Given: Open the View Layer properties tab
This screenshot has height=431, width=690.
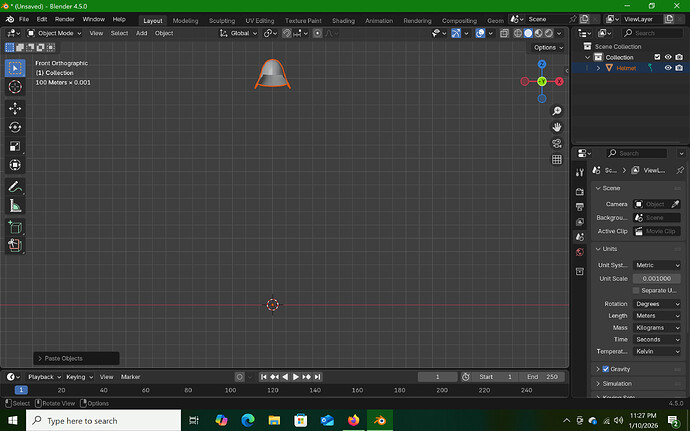Looking at the screenshot, I should pyautogui.click(x=580, y=222).
